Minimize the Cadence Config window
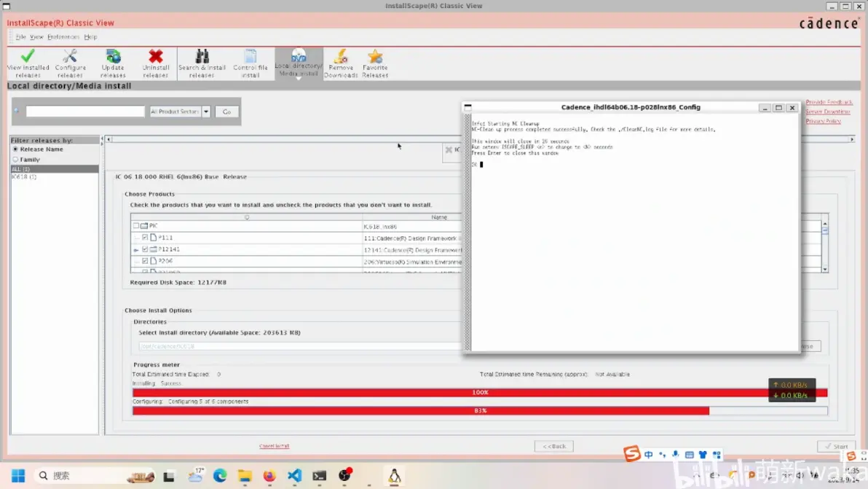868x489 pixels. [765, 108]
